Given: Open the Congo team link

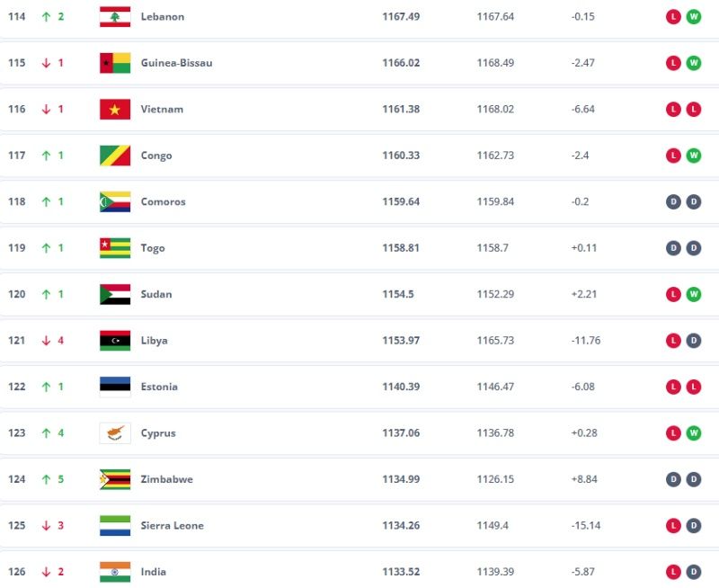Looking at the screenshot, I should click(x=156, y=156).
